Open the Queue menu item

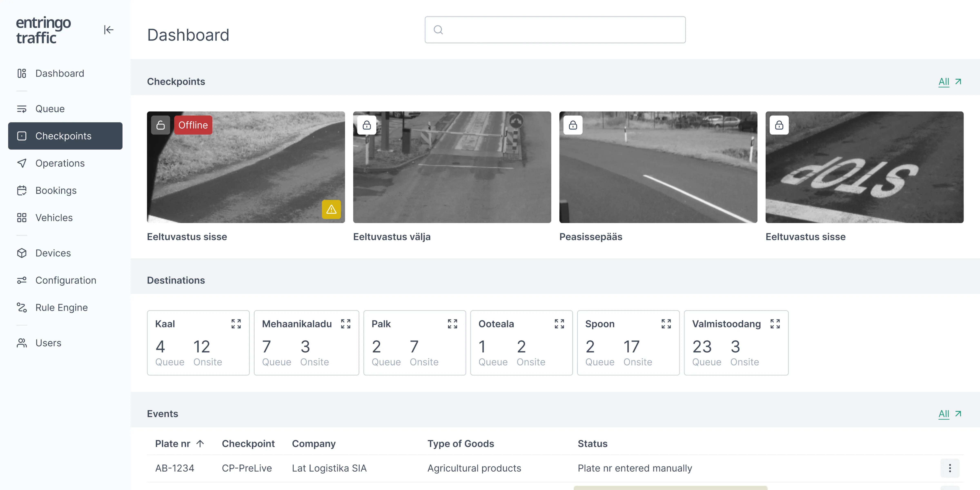coord(50,109)
